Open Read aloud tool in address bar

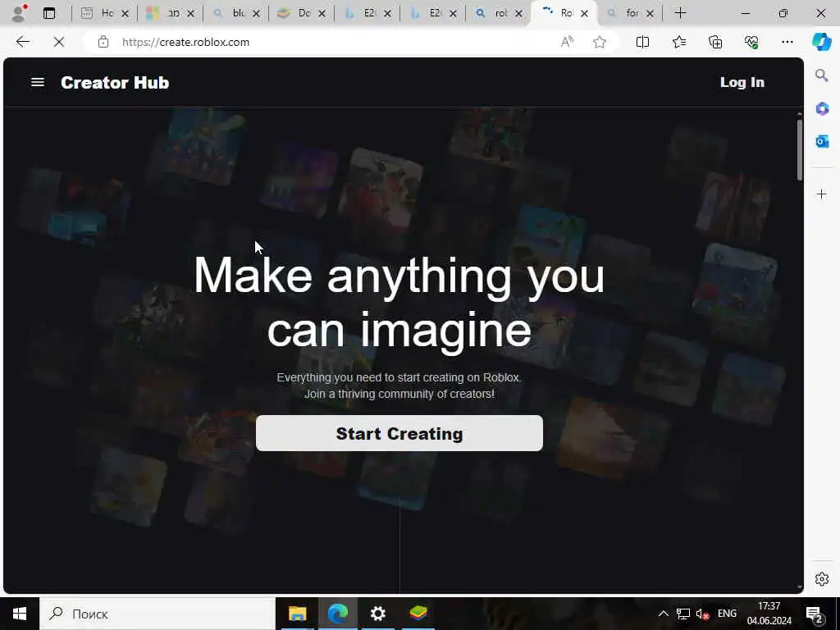click(567, 42)
